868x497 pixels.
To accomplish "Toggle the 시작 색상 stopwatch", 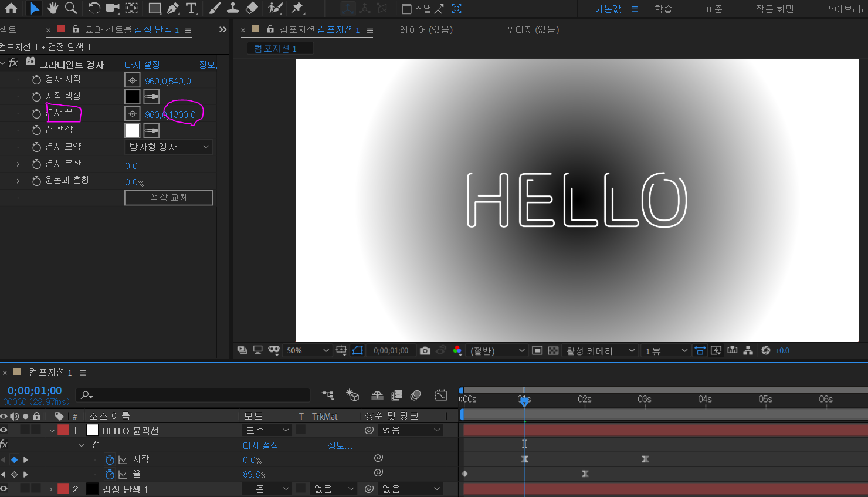I will click(x=36, y=96).
